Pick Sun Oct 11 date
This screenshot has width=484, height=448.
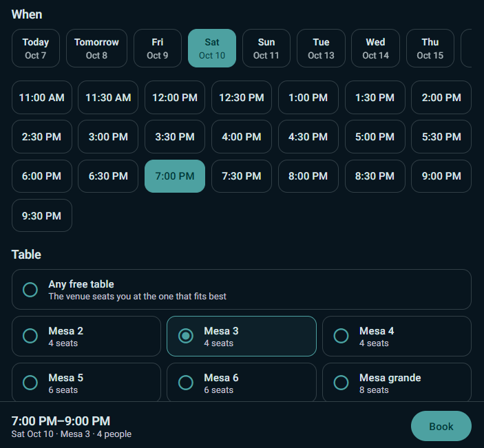[266, 48]
